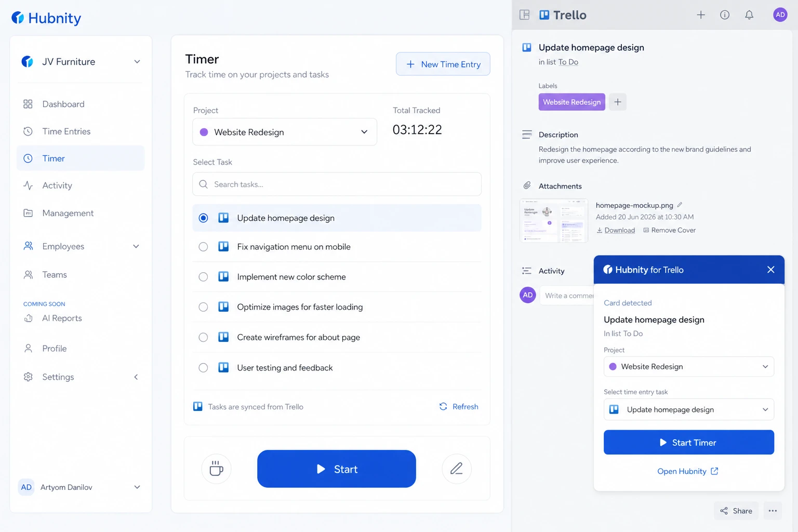Click the Employees people icon

tap(28, 246)
